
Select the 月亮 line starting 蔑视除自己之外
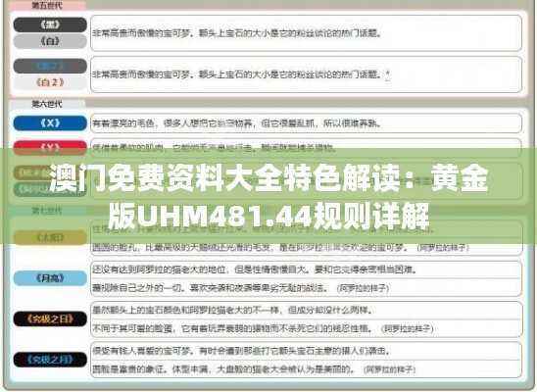pos(211,288)
